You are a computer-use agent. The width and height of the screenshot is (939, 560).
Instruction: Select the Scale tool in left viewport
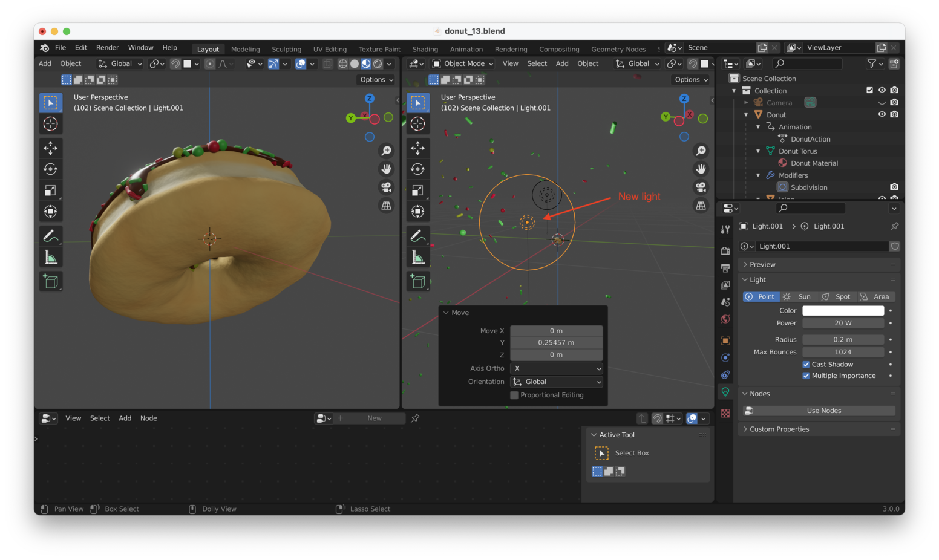(x=51, y=190)
